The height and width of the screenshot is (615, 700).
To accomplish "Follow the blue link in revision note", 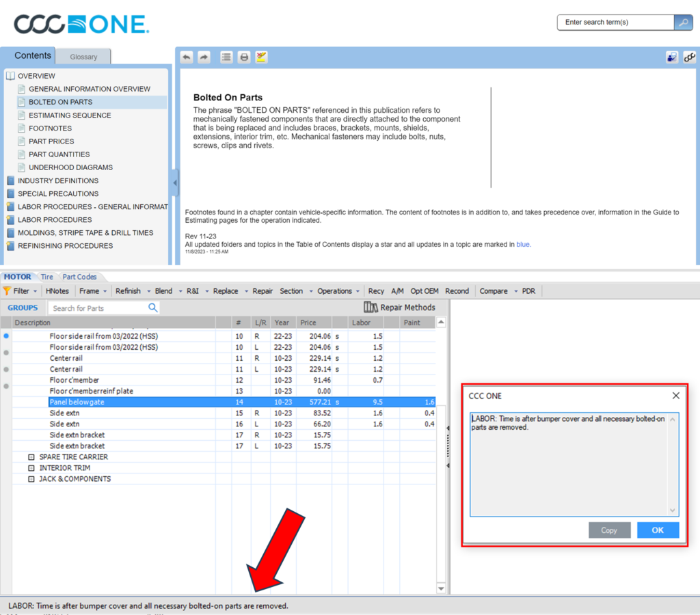I will point(523,245).
